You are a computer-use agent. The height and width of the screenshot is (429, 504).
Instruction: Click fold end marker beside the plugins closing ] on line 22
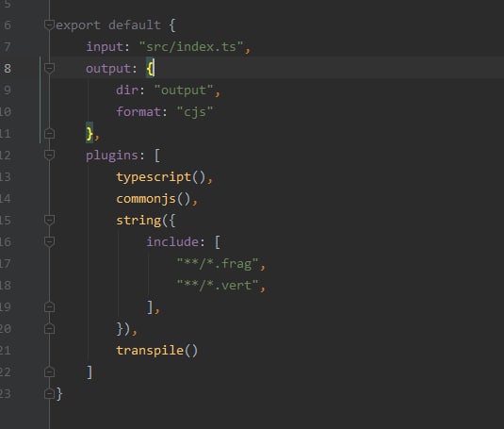pos(49,372)
